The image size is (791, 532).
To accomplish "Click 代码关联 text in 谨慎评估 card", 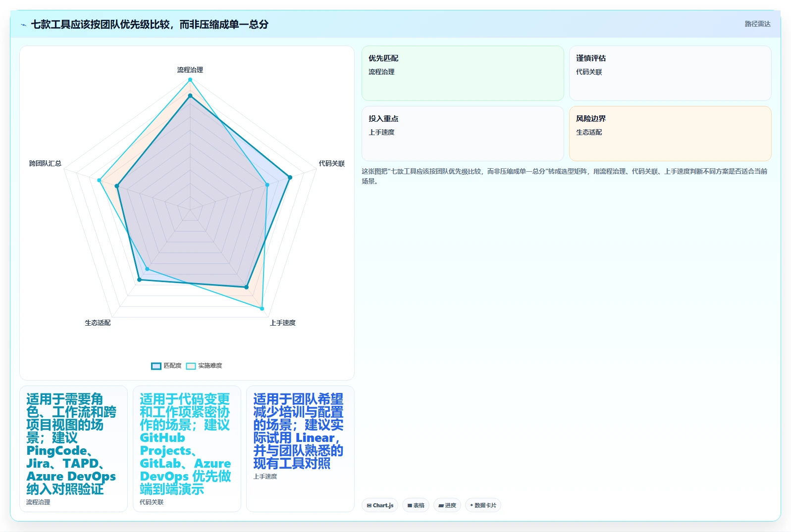I will point(589,72).
